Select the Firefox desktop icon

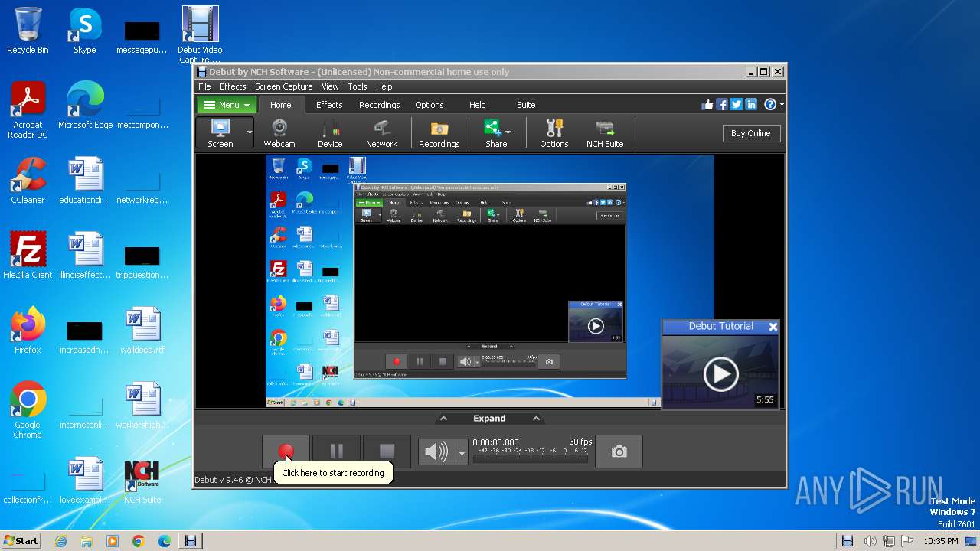[x=28, y=331]
